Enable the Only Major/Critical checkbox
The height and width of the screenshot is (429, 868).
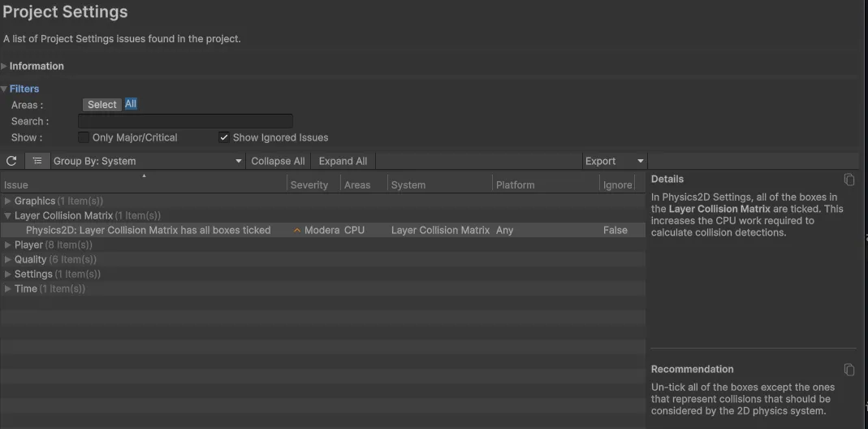click(x=84, y=137)
